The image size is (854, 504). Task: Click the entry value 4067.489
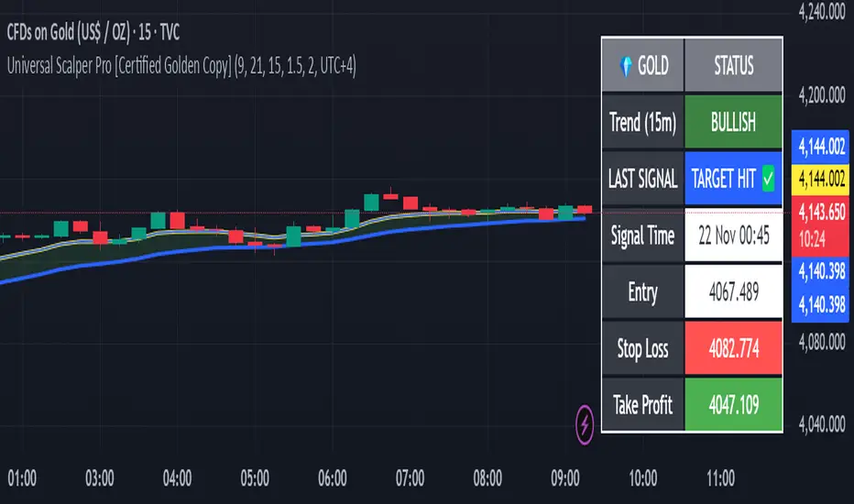click(x=734, y=292)
